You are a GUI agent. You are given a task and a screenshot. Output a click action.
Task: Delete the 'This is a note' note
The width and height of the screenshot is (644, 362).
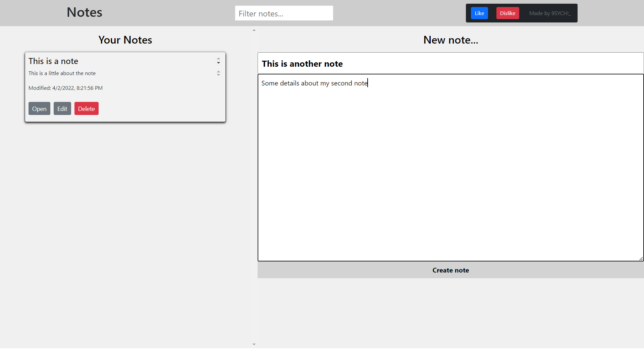click(x=87, y=109)
